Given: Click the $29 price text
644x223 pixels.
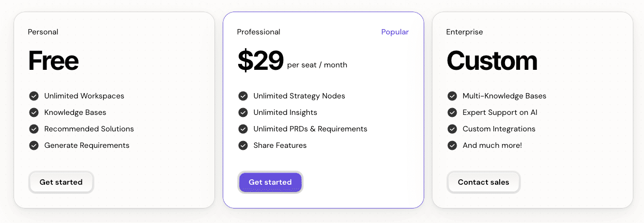Looking at the screenshot, I should click(261, 61).
